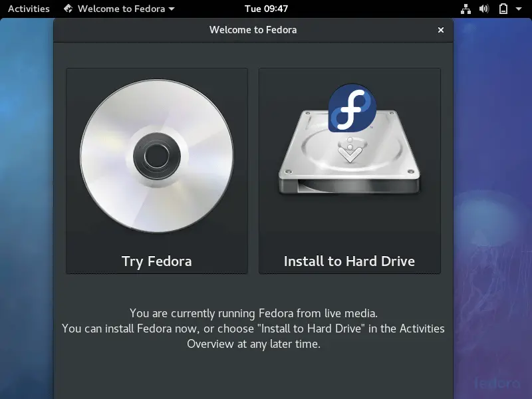Screen dimensions: 532x399
Task: Click the Welcome to Fedora title text
Action: 253,30
